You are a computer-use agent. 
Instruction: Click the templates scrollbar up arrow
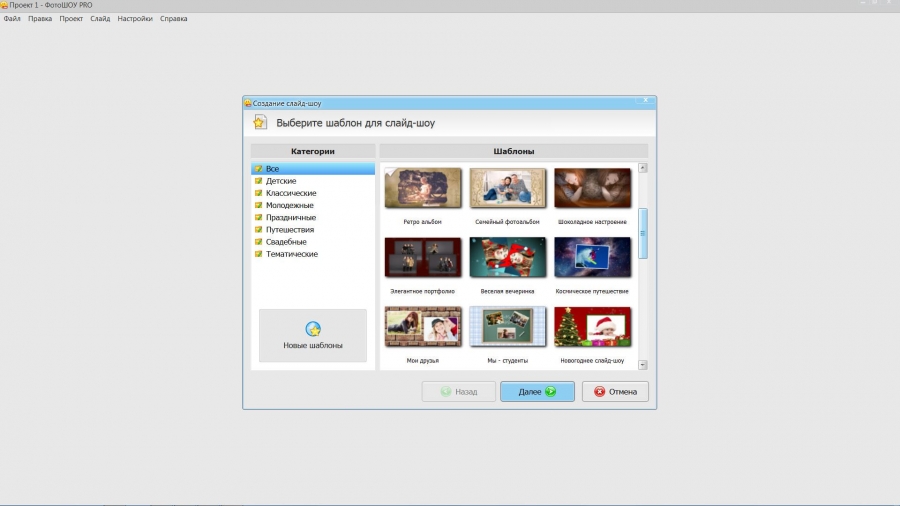point(643,168)
